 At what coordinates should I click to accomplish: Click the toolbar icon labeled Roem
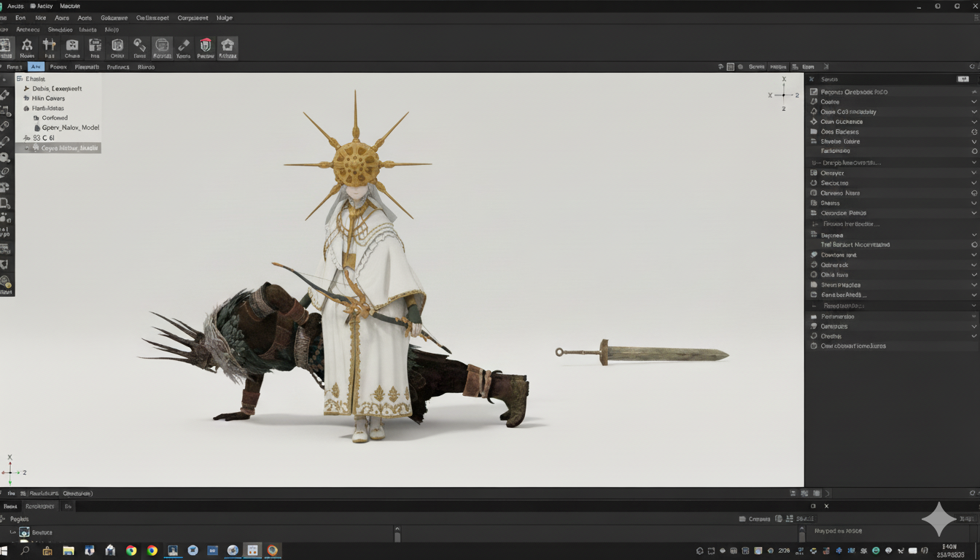27,47
